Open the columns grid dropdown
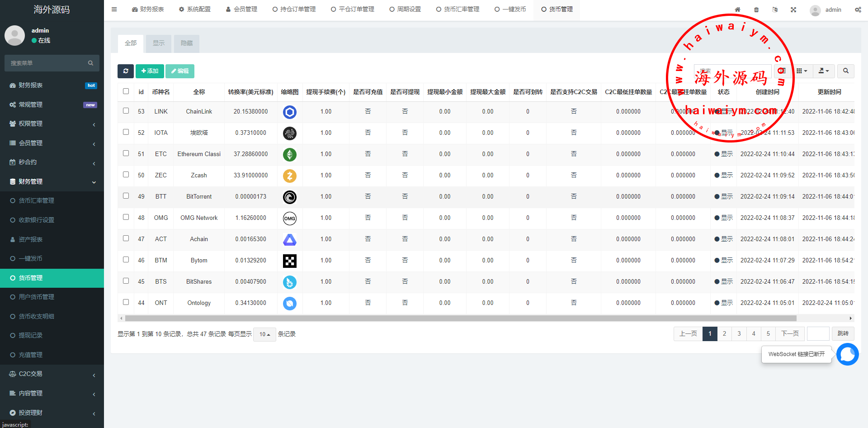The height and width of the screenshot is (428, 868). click(802, 71)
